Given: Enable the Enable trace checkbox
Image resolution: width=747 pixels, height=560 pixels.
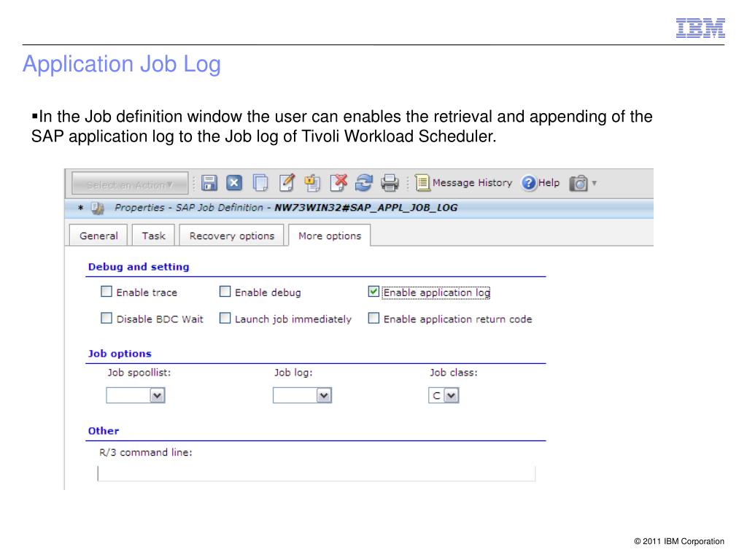Looking at the screenshot, I should (x=107, y=292).
